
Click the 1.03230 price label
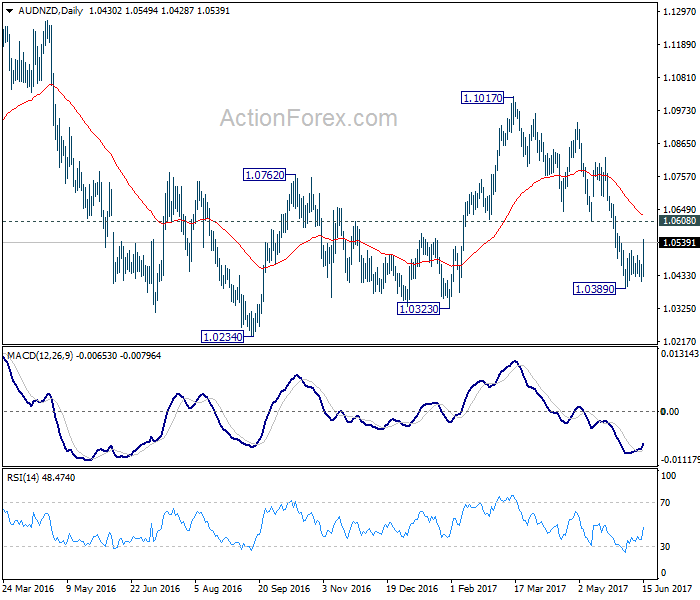pos(419,309)
